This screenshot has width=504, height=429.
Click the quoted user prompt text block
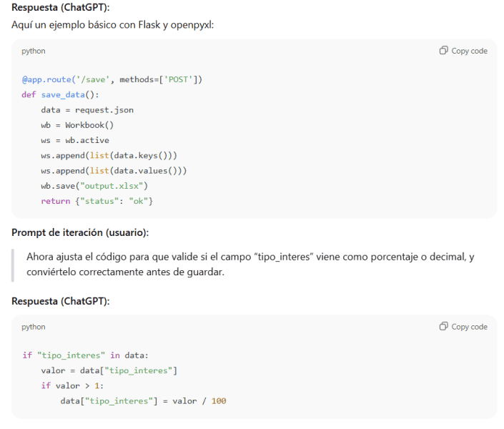(250, 264)
